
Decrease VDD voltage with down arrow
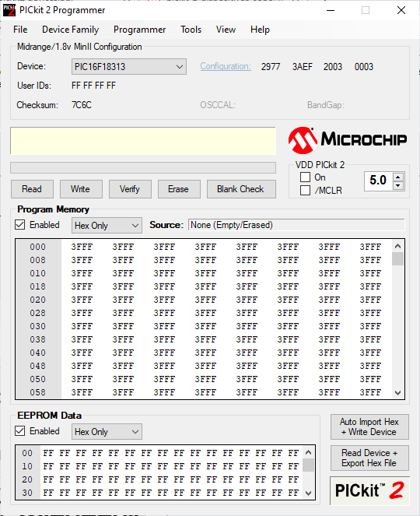click(x=398, y=185)
